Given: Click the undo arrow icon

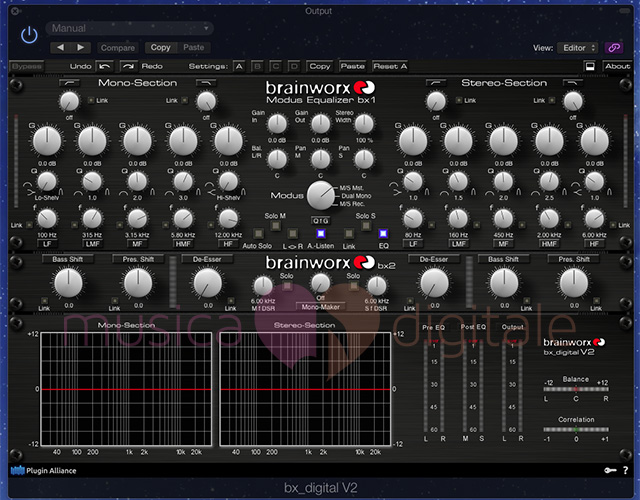Looking at the screenshot, I should click(104, 66).
